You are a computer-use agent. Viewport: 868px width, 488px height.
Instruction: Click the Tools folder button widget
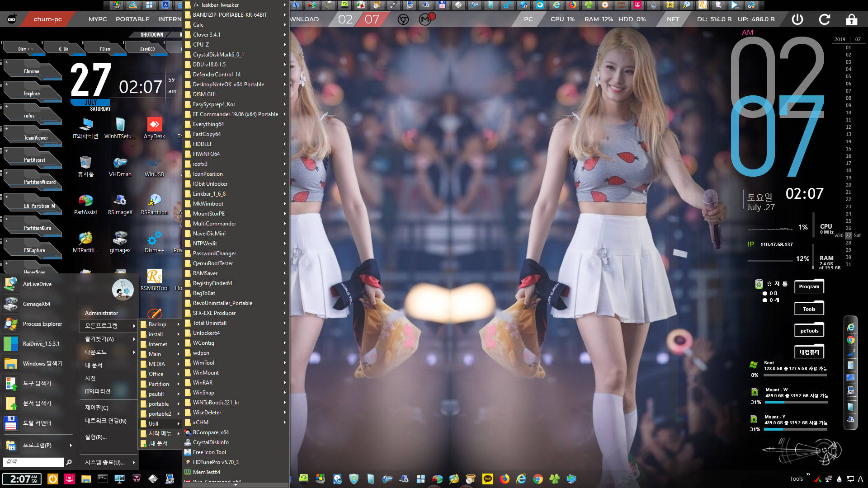(809, 309)
